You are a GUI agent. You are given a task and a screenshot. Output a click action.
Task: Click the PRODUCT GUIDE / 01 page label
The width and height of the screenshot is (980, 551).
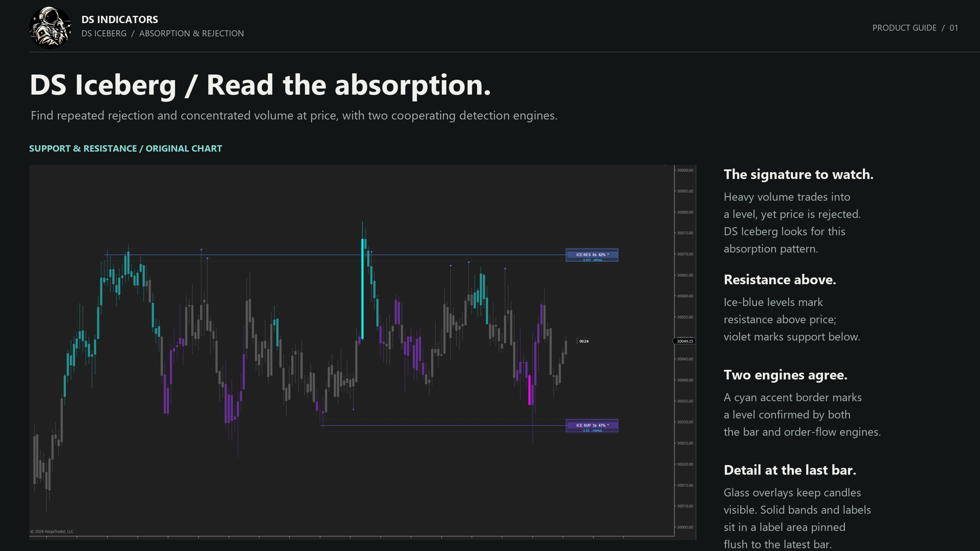[x=915, y=28]
